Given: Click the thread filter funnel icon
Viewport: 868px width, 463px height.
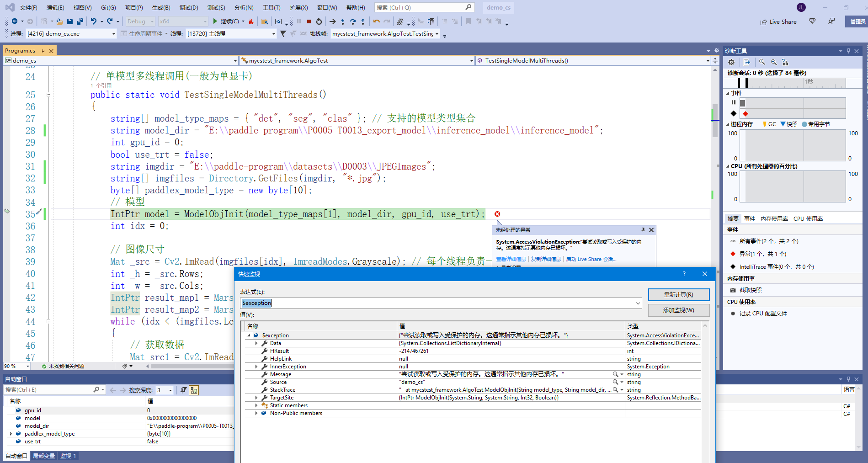Looking at the screenshot, I should pos(283,34).
